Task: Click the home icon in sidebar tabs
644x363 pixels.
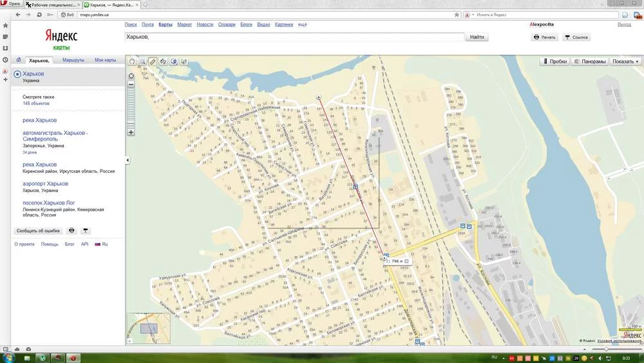Action: (x=18, y=60)
